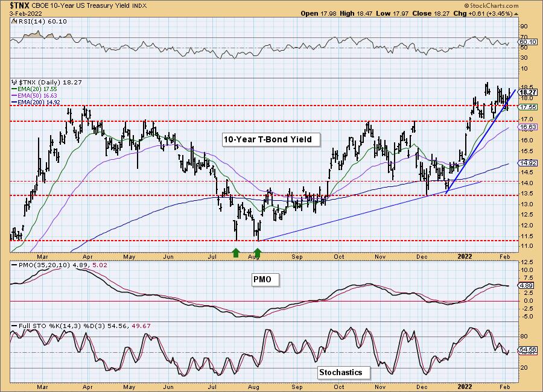543x392 pixels.
Task: Click the green EMA(20) 17.55 legend entry
Action: point(34,89)
